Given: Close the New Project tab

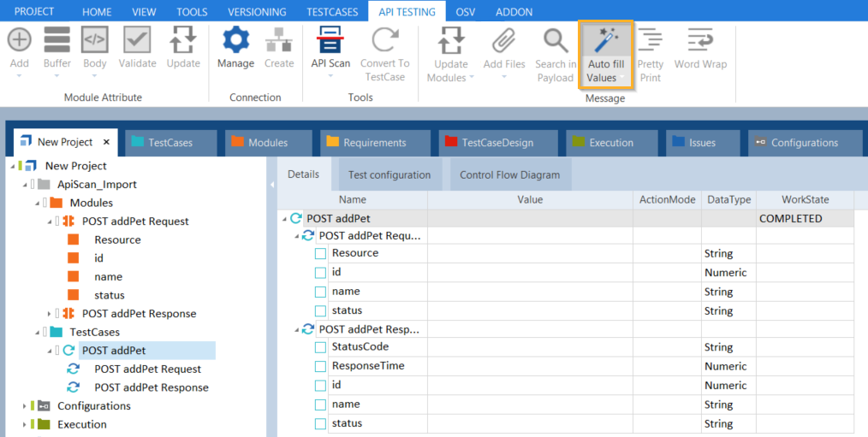Looking at the screenshot, I should click(x=107, y=143).
